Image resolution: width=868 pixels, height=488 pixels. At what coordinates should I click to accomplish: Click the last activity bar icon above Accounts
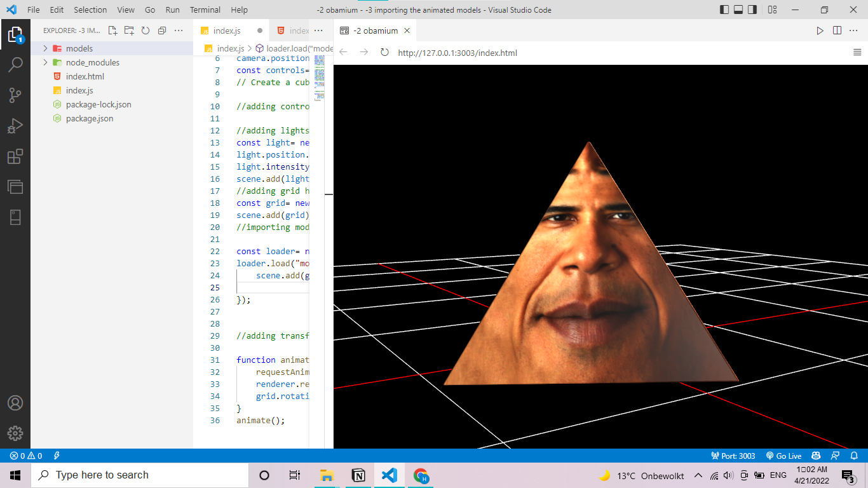tap(15, 217)
